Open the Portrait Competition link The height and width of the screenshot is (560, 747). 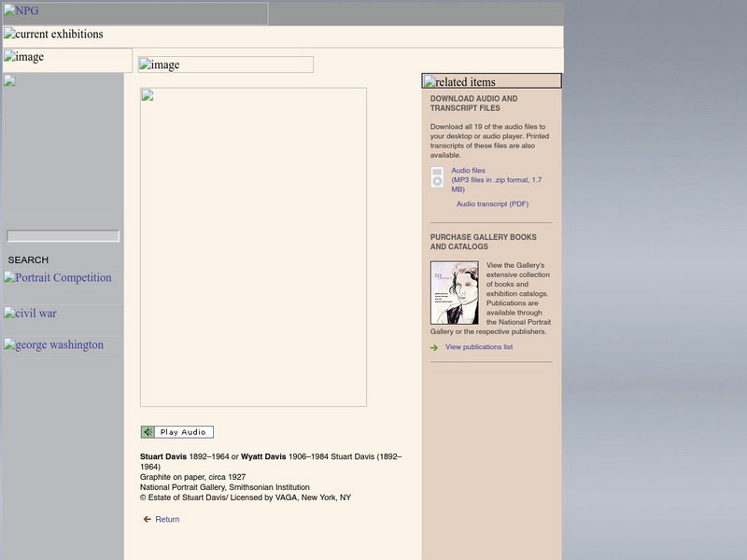tap(58, 278)
